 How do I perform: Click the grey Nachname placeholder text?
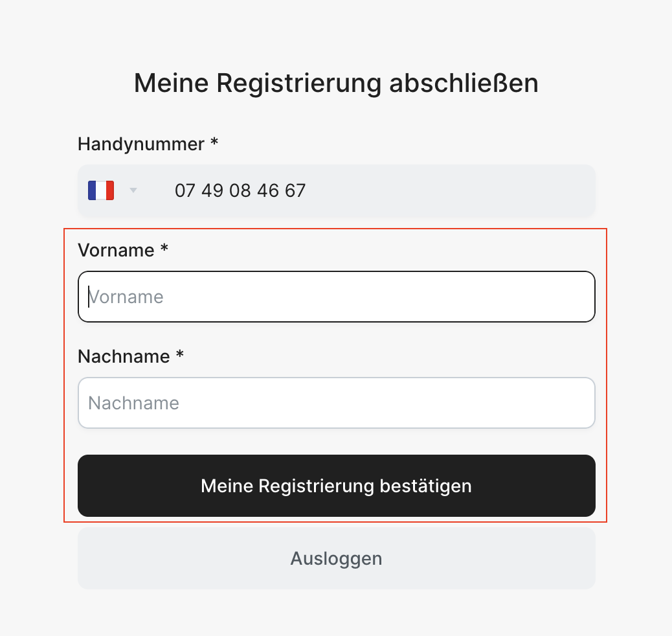[134, 403]
